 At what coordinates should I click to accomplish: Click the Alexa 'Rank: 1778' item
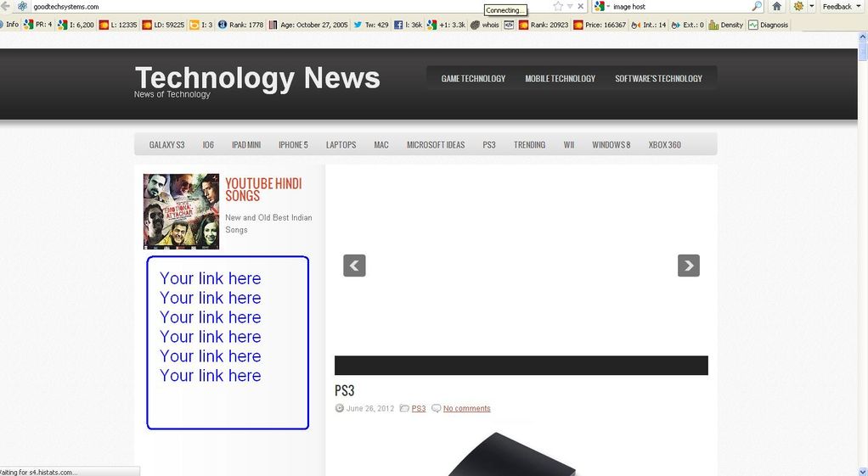241,25
